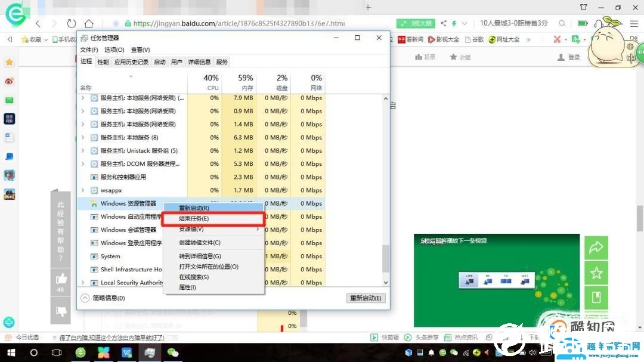The height and width of the screenshot is (362, 644).
Task: Choose 结束任务(E) from context menu
Action: [x=213, y=219]
